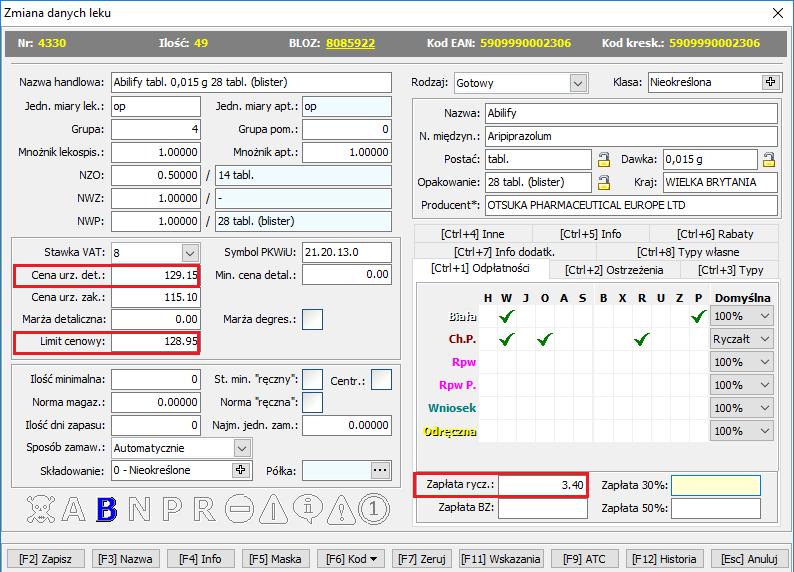
Task: Toggle the Biała row W column checkmark
Action: [506, 316]
